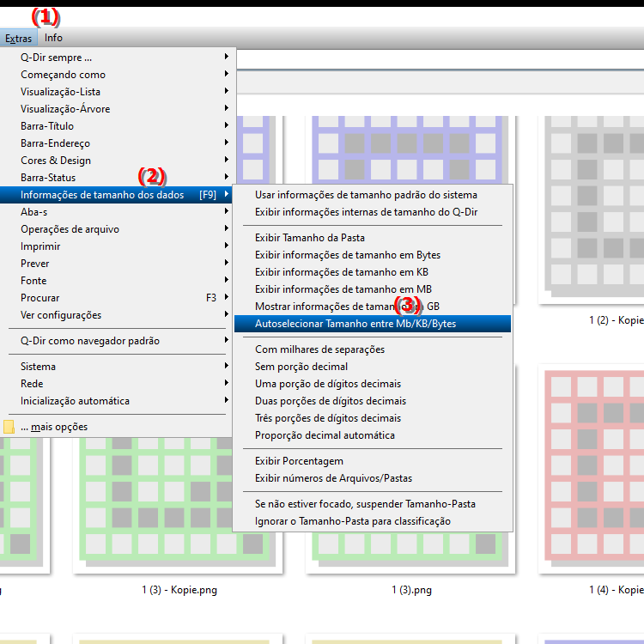Open Cores & Design submenu
Image resolution: width=644 pixels, height=644 pixels.
117,161
